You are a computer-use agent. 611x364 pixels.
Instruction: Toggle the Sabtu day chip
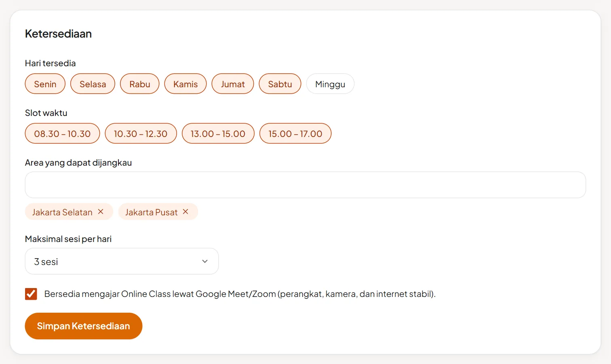(280, 84)
